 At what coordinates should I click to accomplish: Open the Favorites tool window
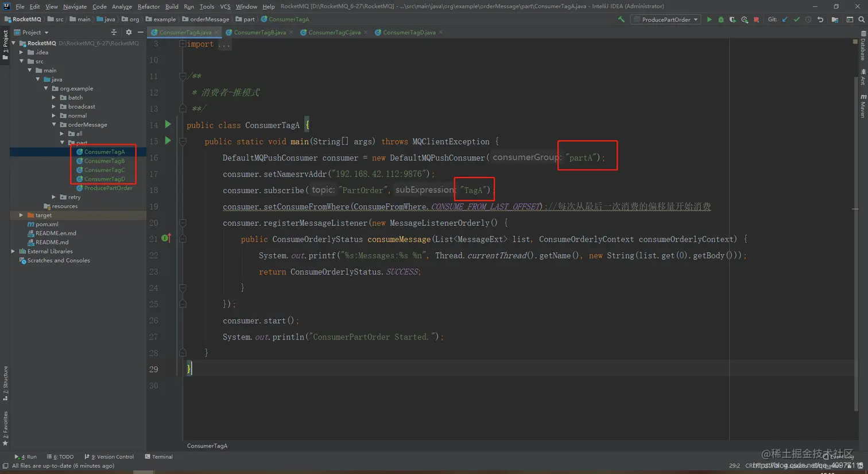coord(5,429)
